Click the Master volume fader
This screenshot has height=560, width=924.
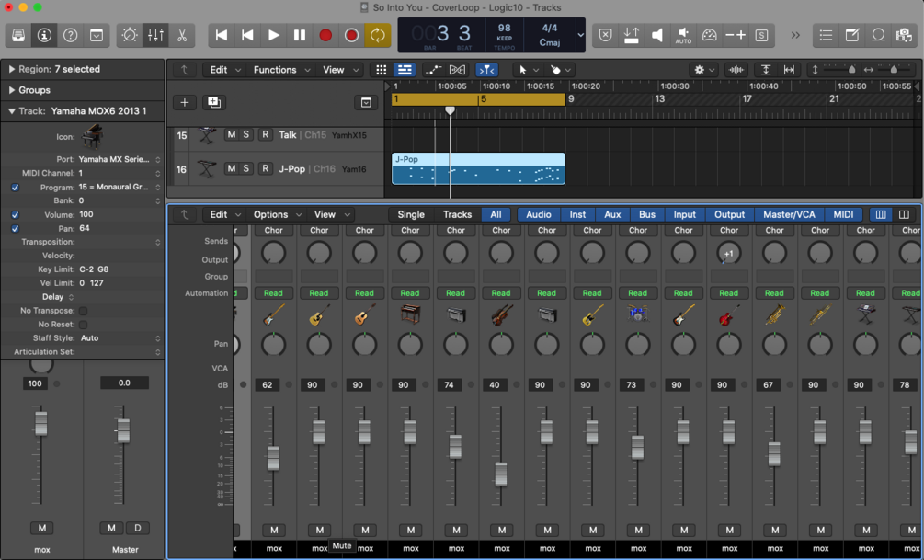123,430
